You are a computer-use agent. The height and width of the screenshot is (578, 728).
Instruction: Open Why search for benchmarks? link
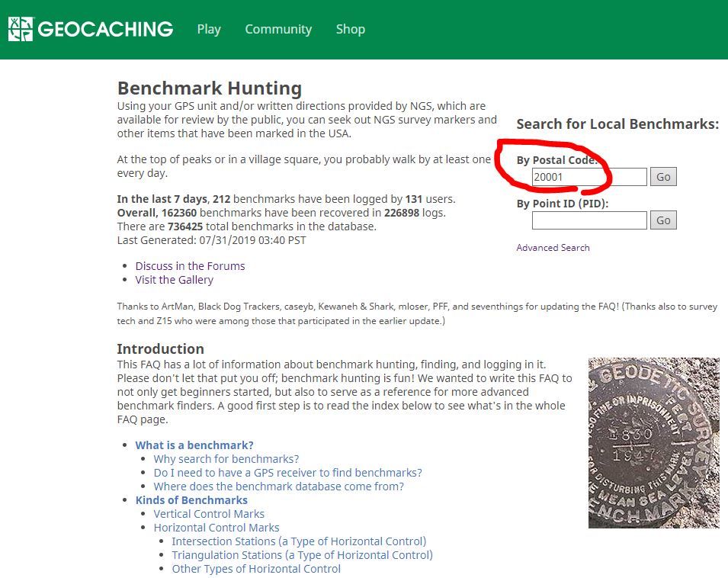(226, 459)
